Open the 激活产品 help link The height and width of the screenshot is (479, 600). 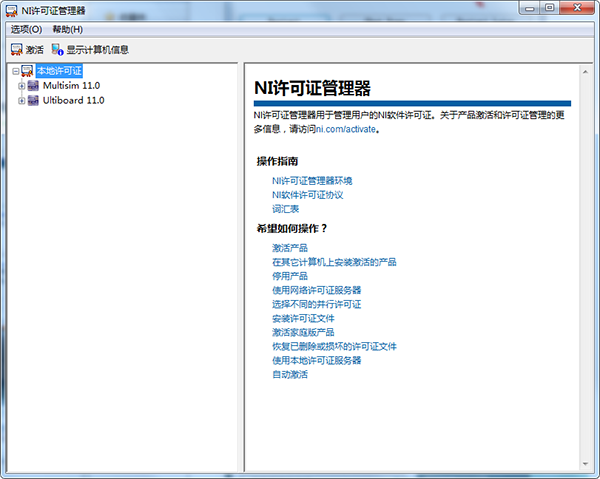click(x=290, y=248)
